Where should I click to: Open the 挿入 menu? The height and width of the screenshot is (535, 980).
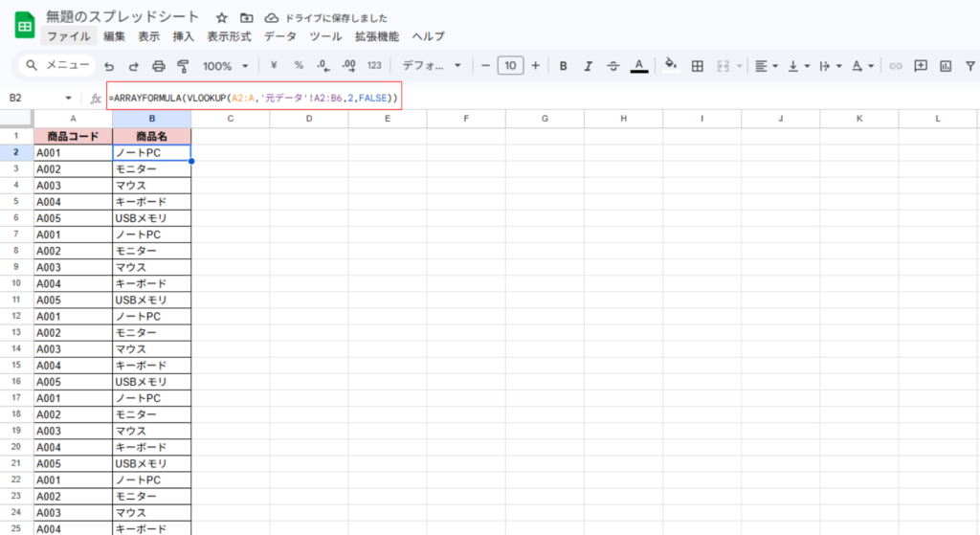(x=183, y=36)
